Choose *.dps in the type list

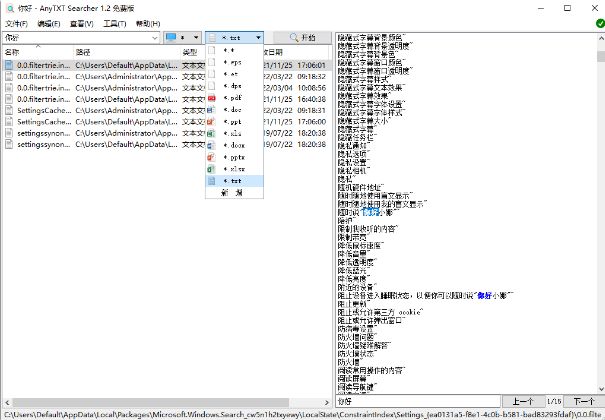[235, 86]
